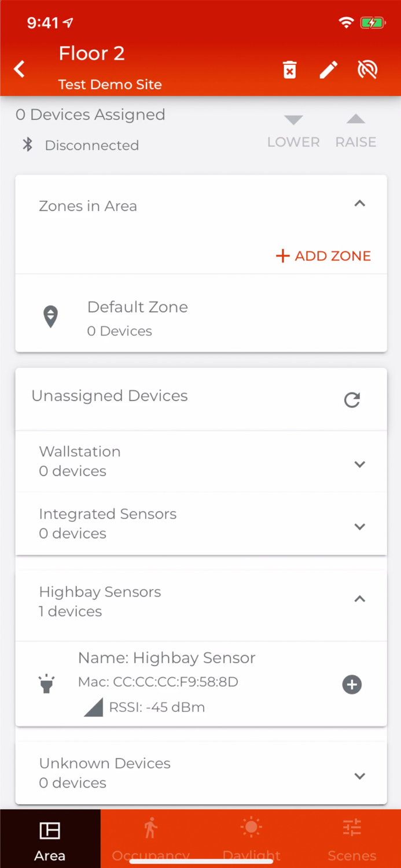
Task: Tap LOWER to dim the lights
Action: coord(293,128)
